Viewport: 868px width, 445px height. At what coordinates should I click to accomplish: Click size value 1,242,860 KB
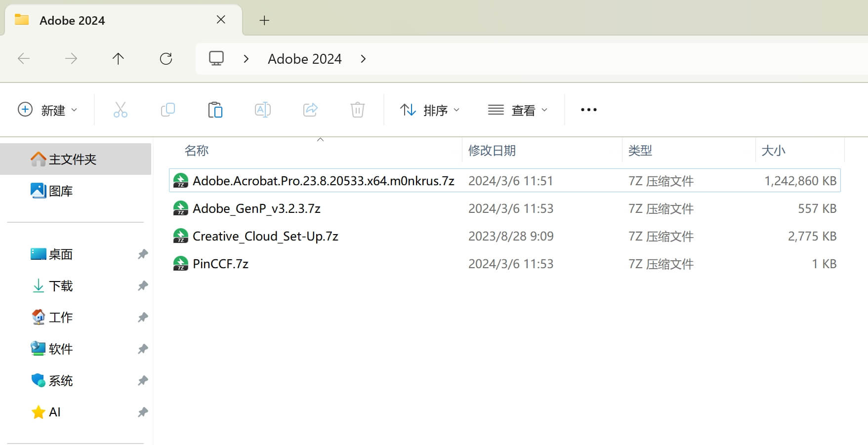click(800, 181)
